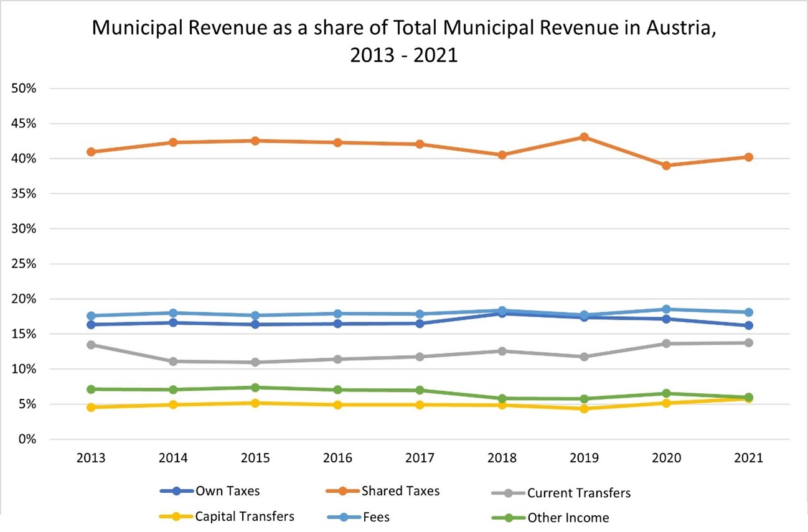Click the Fees data point for 2020
The height and width of the screenshot is (532, 808).
pos(666,307)
